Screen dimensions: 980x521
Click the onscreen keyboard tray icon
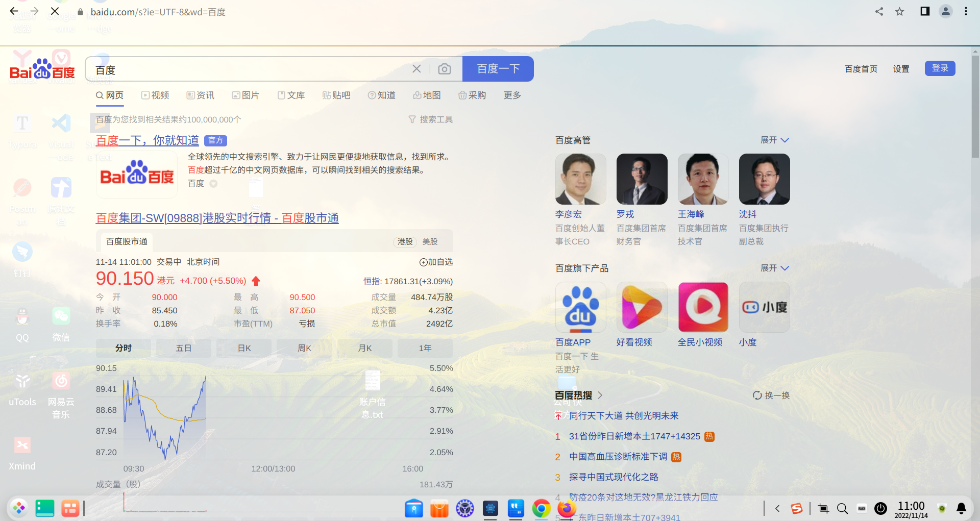point(862,509)
